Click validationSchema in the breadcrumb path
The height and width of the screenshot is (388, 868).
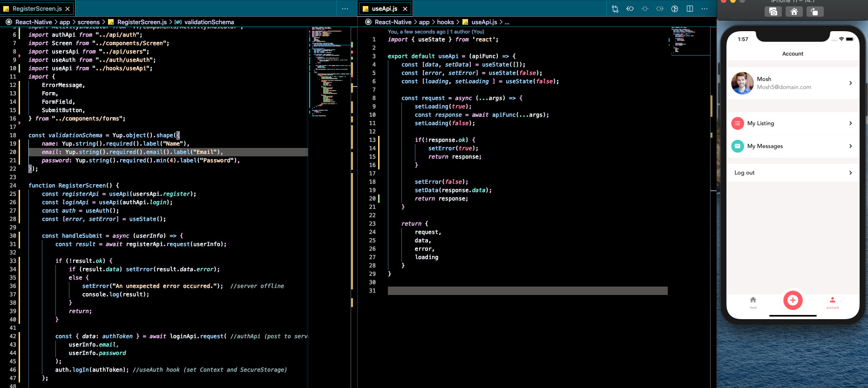tap(209, 22)
